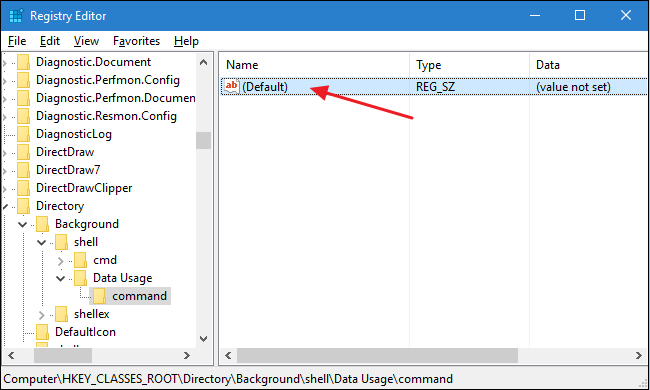Expand the DirectDraw key

tap(5, 153)
